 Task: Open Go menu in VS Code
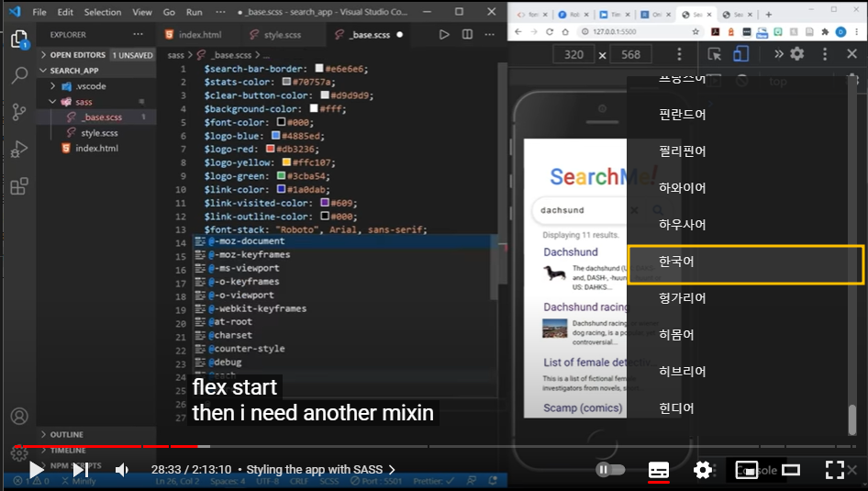(x=169, y=12)
